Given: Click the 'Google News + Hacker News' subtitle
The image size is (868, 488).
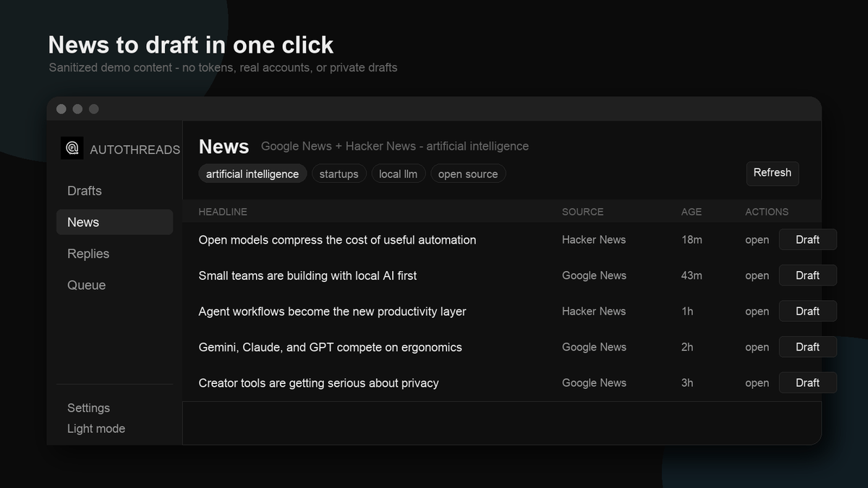Looking at the screenshot, I should point(395,146).
